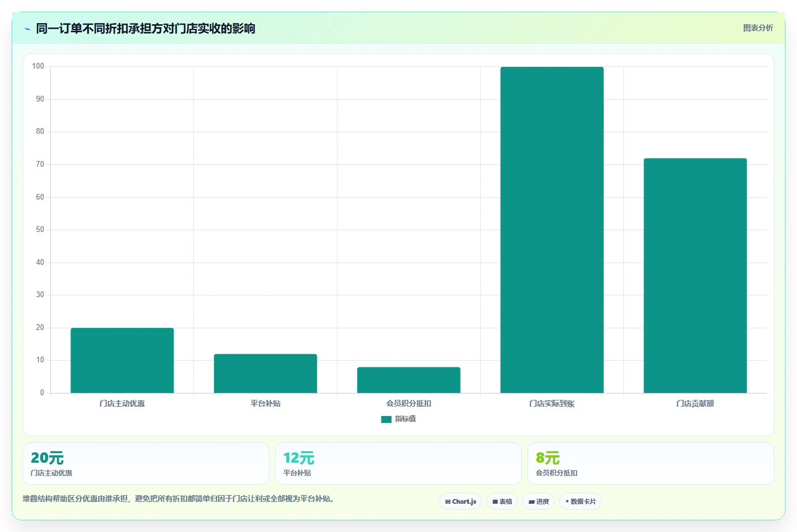Click x-axis label 平台补贴

[265, 403]
